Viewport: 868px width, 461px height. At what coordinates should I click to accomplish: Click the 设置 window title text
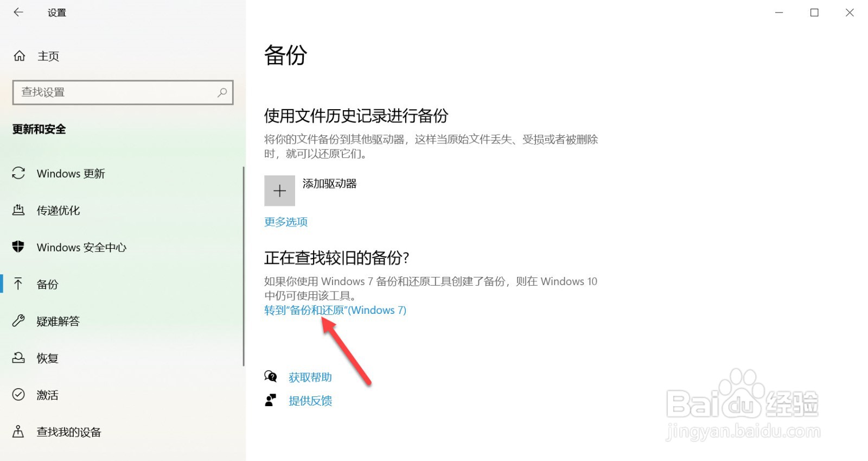(57, 12)
